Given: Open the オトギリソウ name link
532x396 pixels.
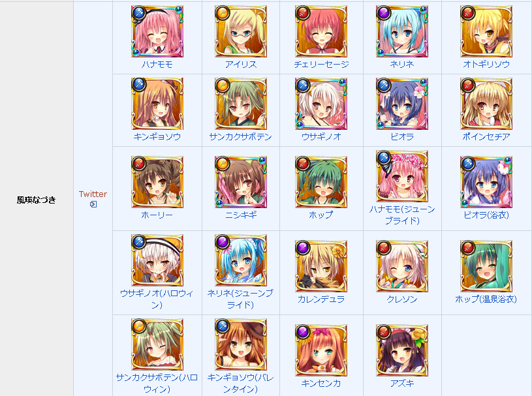Looking at the screenshot, I should pos(486,65).
